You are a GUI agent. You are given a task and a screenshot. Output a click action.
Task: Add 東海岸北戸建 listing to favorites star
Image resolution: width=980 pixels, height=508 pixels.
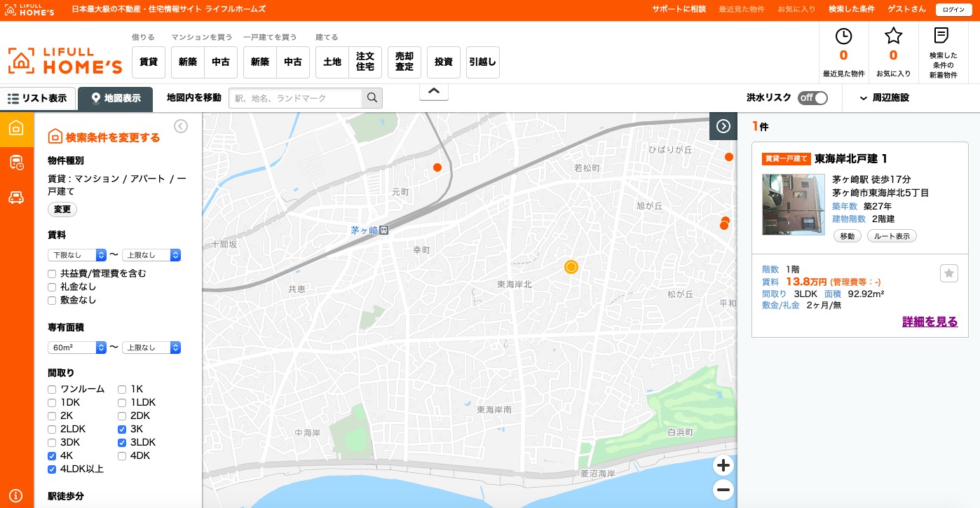948,273
